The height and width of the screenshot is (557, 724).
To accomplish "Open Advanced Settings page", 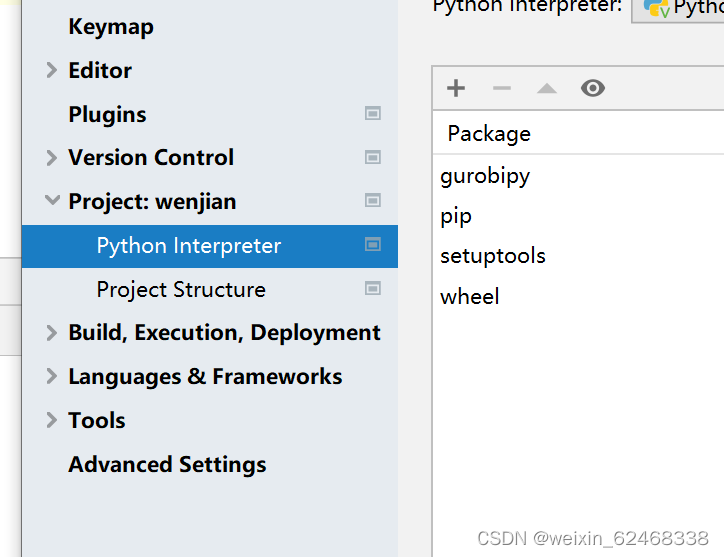I will pos(167,464).
